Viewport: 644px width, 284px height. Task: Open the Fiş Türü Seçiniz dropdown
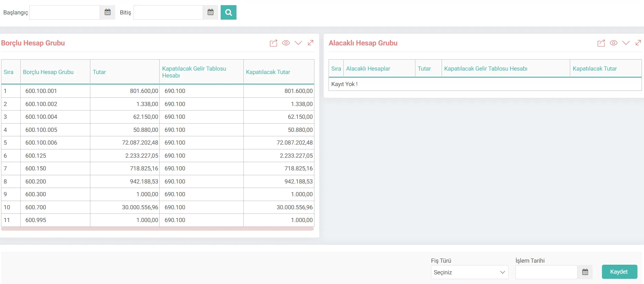(x=470, y=272)
